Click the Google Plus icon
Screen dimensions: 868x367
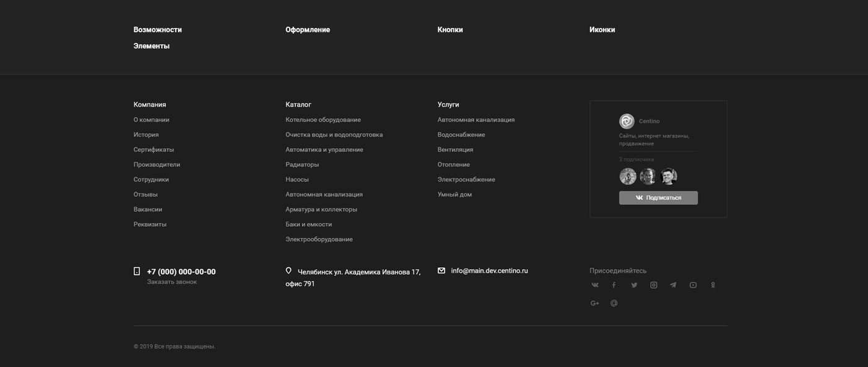tap(595, 303)
